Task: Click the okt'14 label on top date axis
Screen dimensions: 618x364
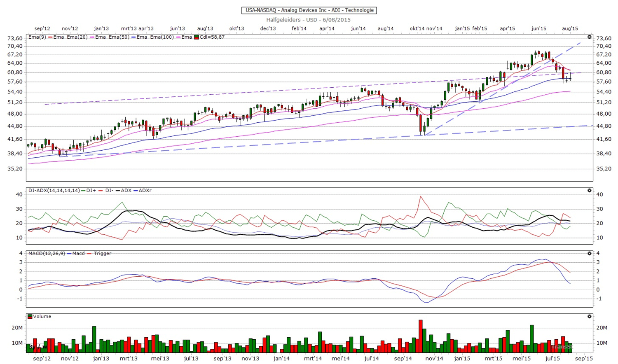Action: pyautogui.click(x=417, y=28)
